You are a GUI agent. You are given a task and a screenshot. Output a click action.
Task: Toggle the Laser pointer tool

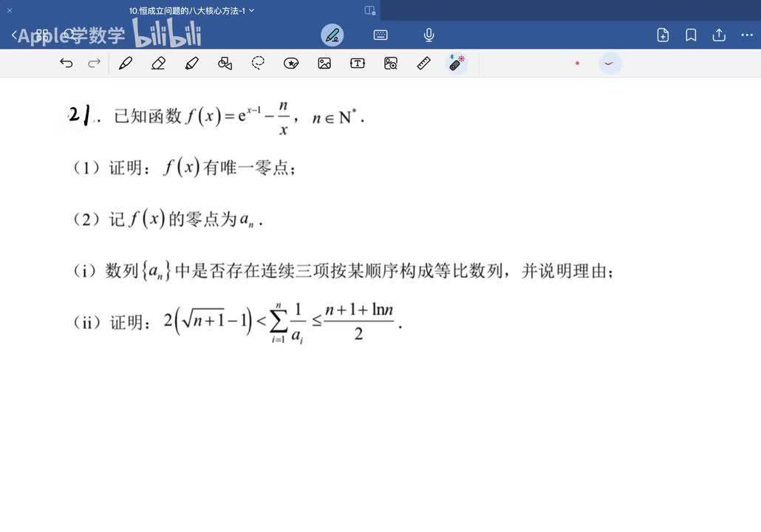pos(456,63)
